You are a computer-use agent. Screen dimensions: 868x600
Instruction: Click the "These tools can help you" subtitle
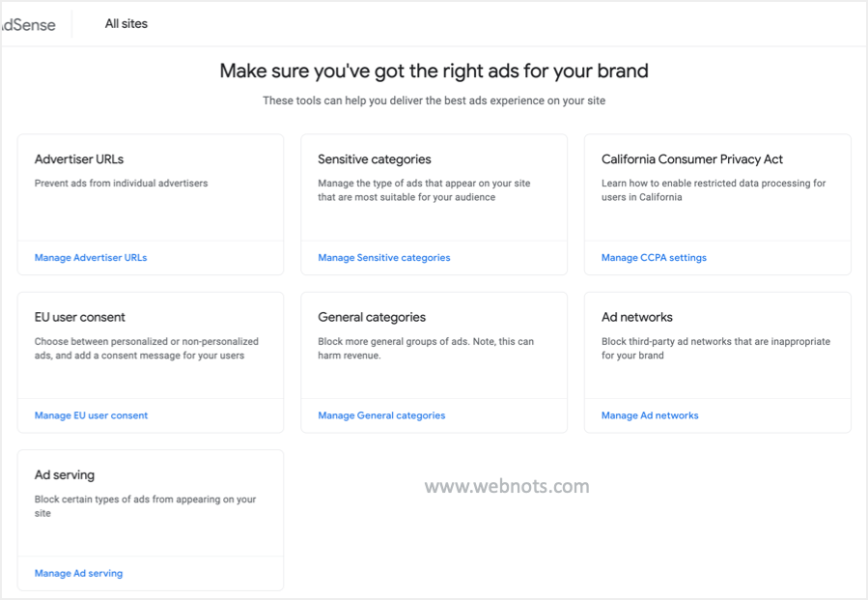[x=434, y=100]
